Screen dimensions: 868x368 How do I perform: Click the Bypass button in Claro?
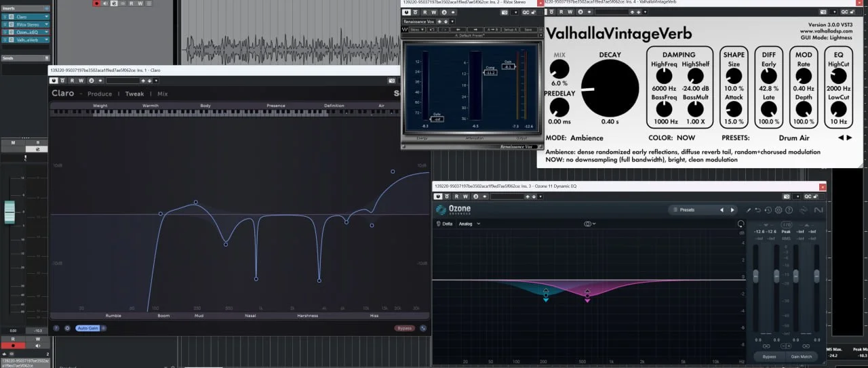click(405, 328)
